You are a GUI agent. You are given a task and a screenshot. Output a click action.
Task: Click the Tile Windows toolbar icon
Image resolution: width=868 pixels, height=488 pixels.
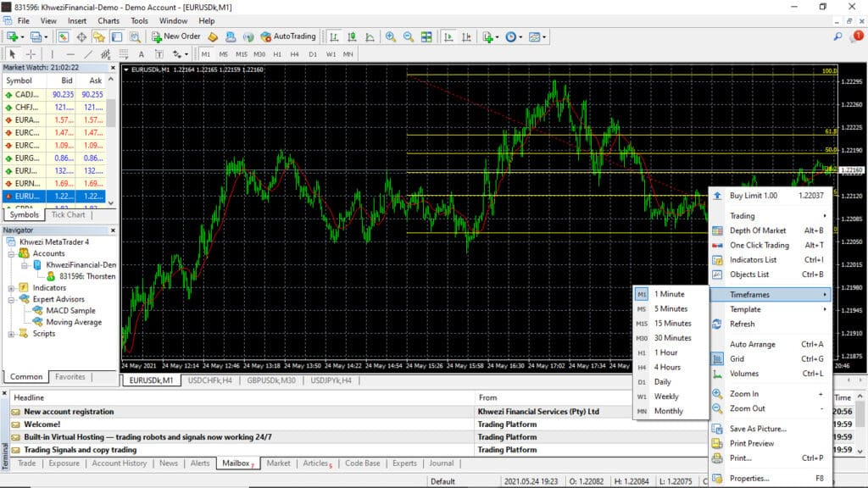[426, 37]
